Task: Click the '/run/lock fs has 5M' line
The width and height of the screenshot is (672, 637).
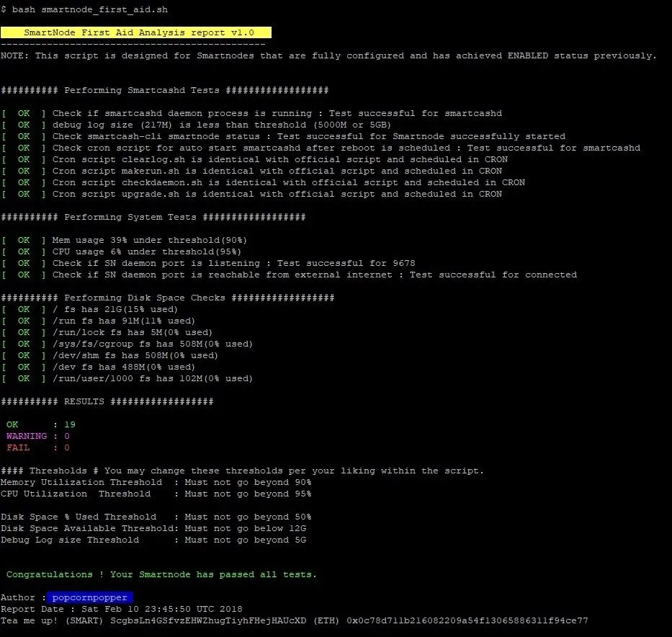Action: 107,333
